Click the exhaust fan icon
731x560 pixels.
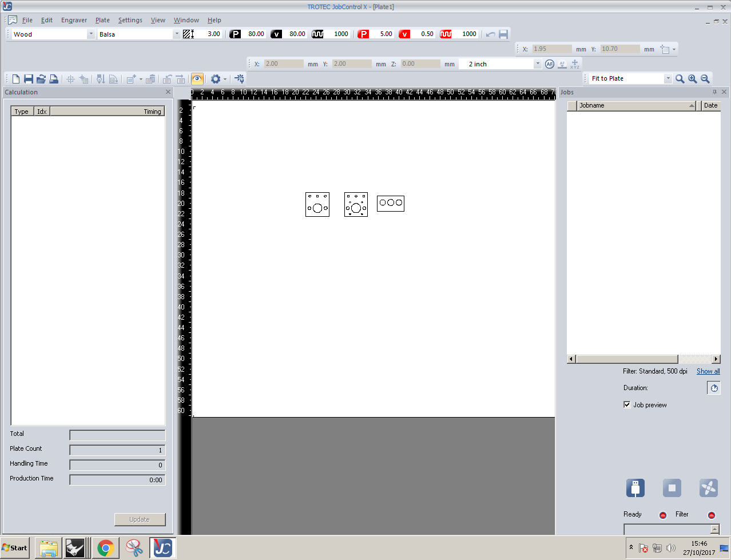(x=708, y=488)
